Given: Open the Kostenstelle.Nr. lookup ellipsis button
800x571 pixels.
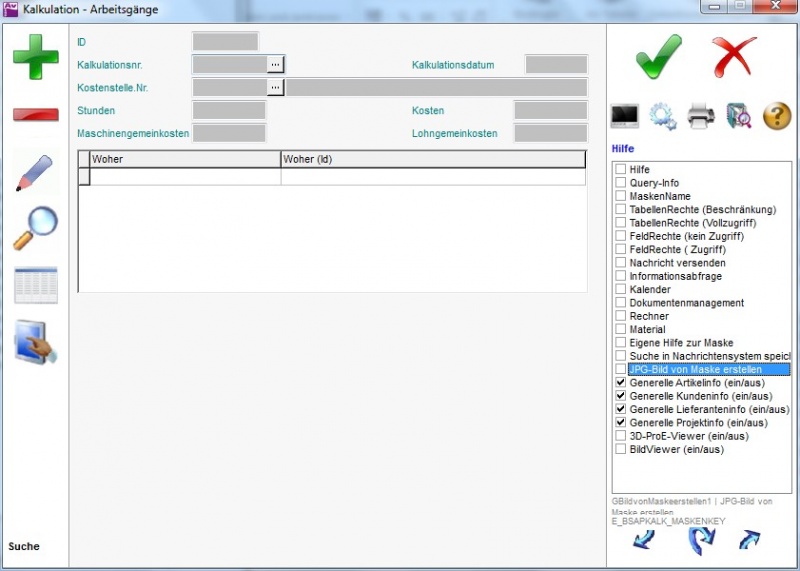Looking at the screenshot, I should tap(276, 87).
